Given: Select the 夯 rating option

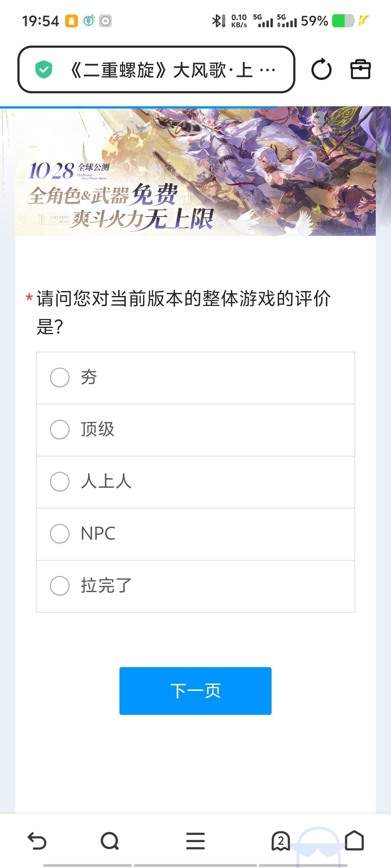Looking at the screenshot, I should pyautogui.click(x=60, y=377).
